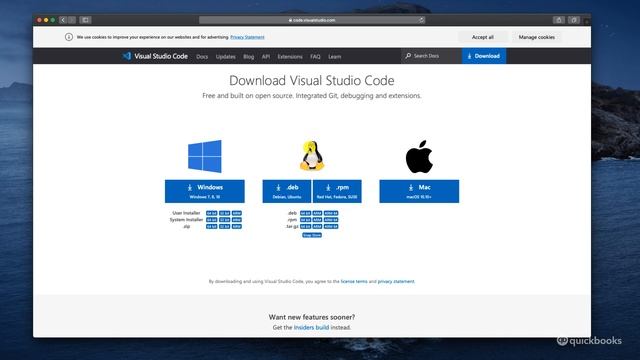Open the FAQ page

tap(315, 57)
